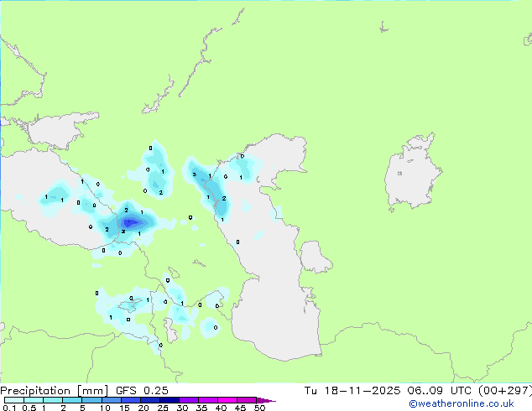Image resolution: width=532 pixels, height=411 pixels.
Task: Pick the navy legend swatch between 25 and 30
Action: point(169,400)
